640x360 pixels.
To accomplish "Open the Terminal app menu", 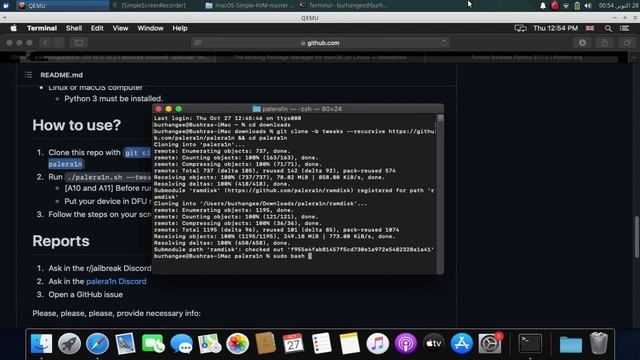I will click(42, 28).
